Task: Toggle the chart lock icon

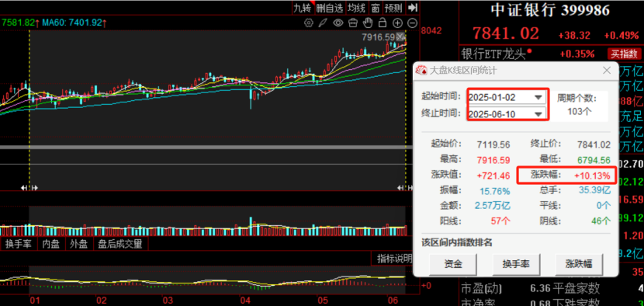Action: [383, 23]
